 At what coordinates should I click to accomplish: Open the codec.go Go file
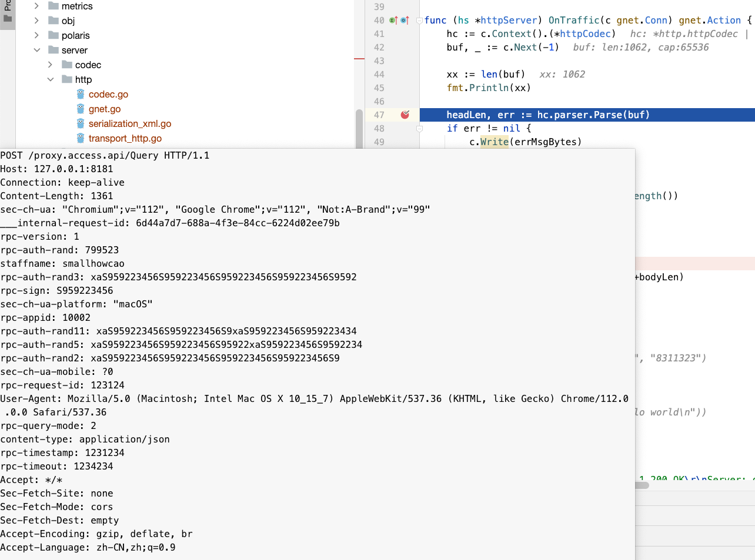108,94
